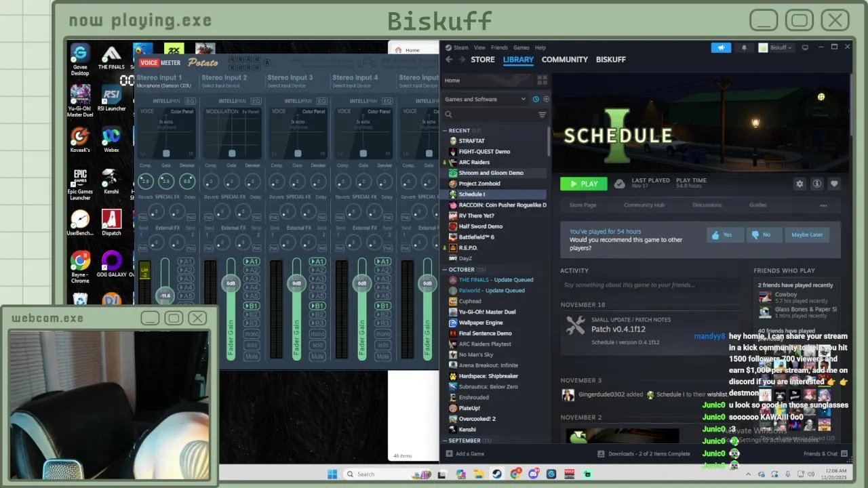Open the Discussions link for Schedule I
Viewport: 868px width, 488px height.
coord(707,205)
